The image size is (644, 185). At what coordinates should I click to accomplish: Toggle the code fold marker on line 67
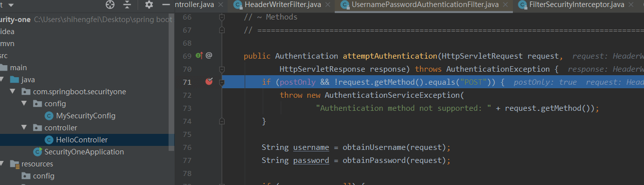pos(222,31)
